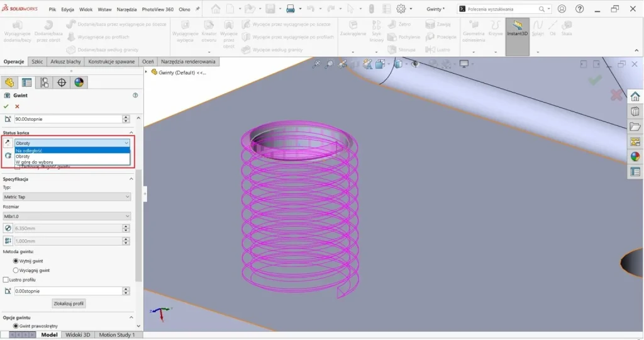
Task: Collapse the Opcje gwintu section
Action: [x=131, y=318]
